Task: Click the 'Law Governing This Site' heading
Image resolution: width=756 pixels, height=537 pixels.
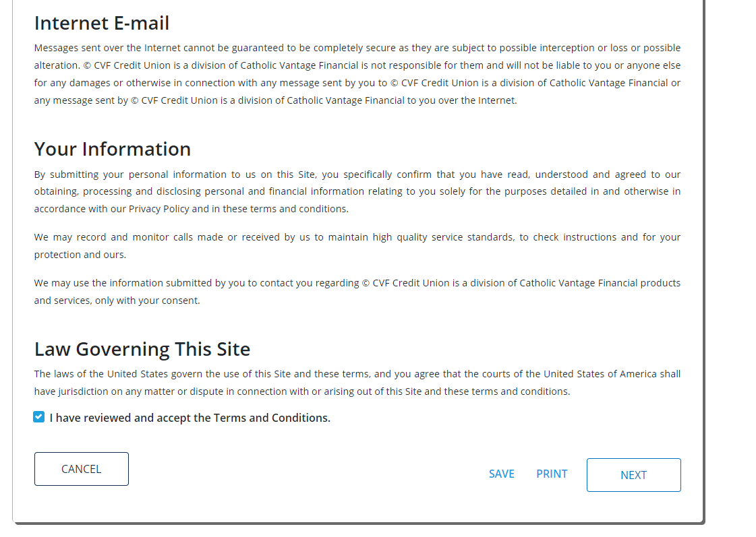Action: tap(142, 349)
